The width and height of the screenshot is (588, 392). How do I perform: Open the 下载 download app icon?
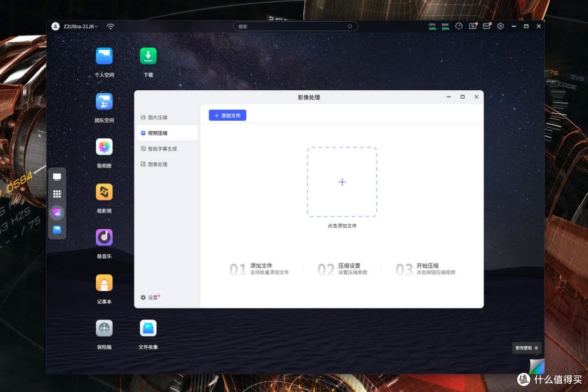pos(148,56)
